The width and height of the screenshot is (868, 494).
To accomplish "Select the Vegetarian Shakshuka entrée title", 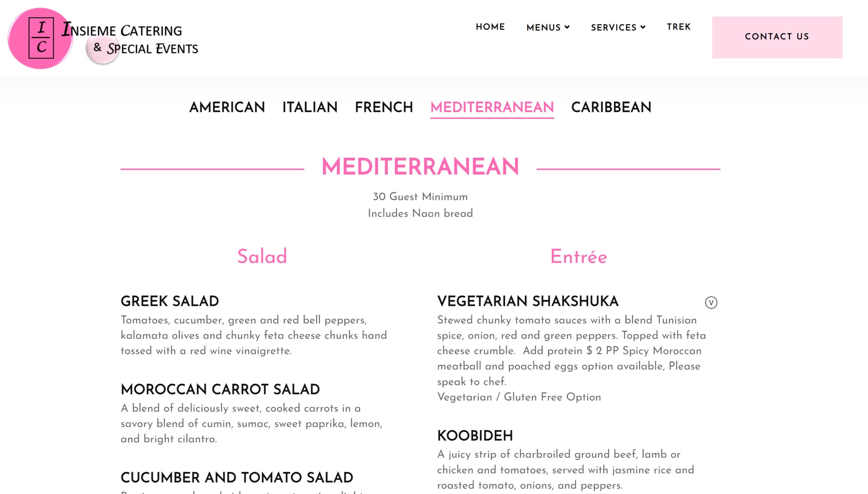I will (x=528, y=301).
